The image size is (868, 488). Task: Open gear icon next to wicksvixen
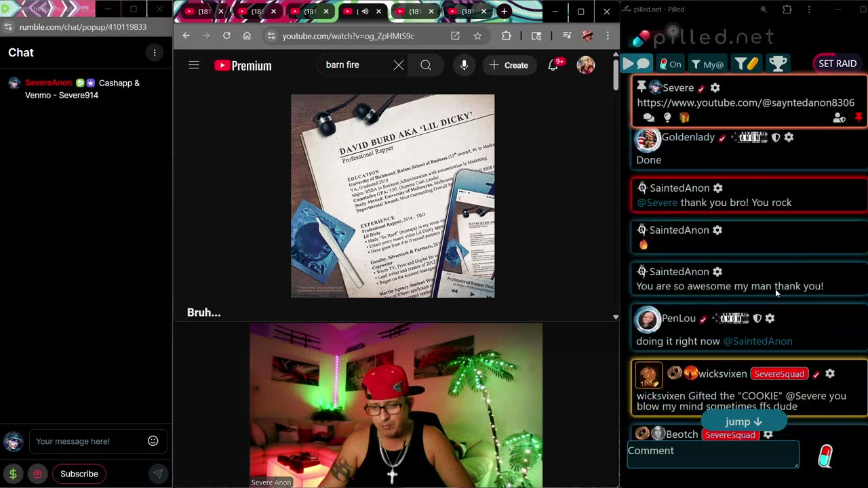pos(830,373)
